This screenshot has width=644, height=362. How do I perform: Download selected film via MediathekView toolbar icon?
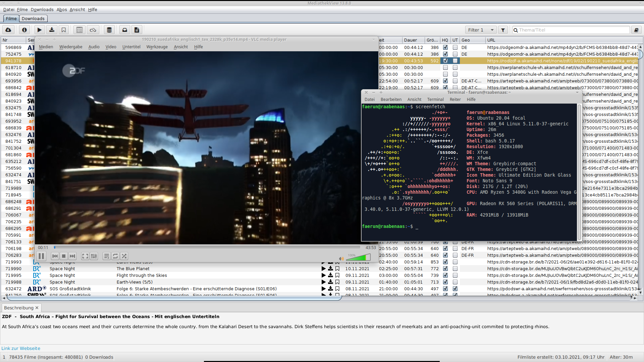coord(52,30)
